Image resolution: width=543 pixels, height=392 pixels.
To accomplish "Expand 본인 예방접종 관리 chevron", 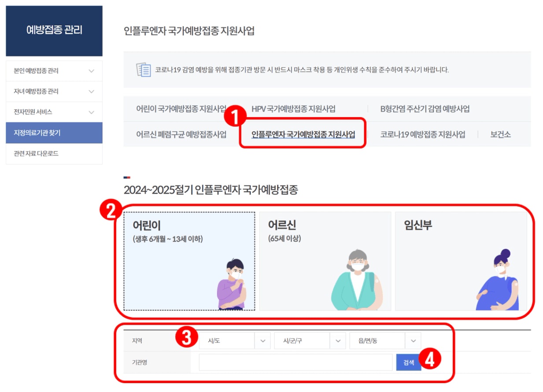I will [x=92, y=71].
